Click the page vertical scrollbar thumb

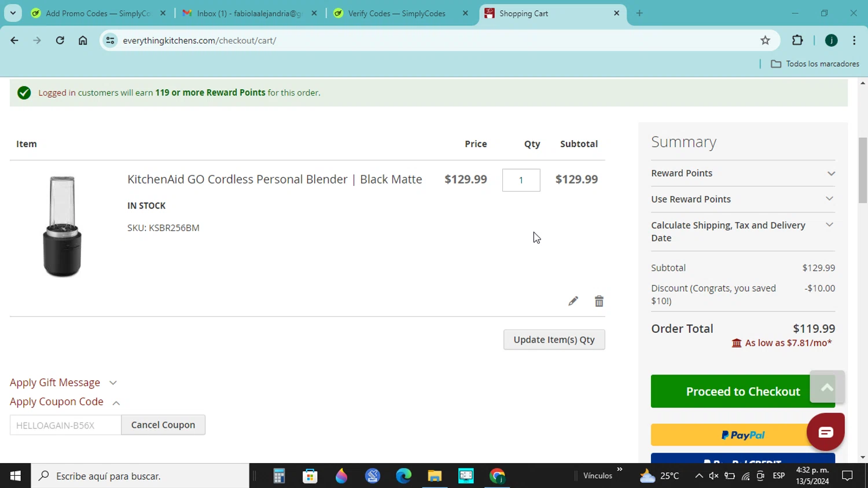click(x=863, y=170)
